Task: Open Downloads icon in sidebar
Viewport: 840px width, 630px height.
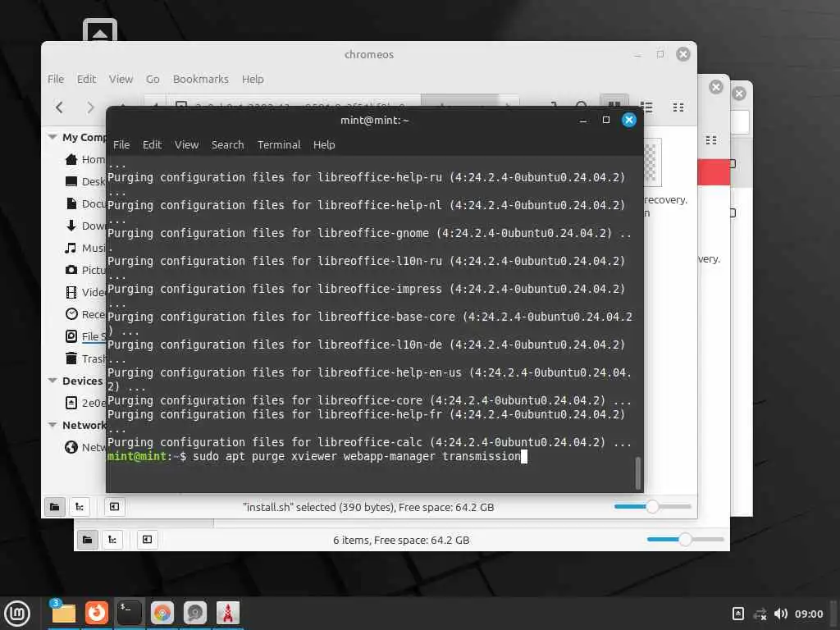Action: 71,226
